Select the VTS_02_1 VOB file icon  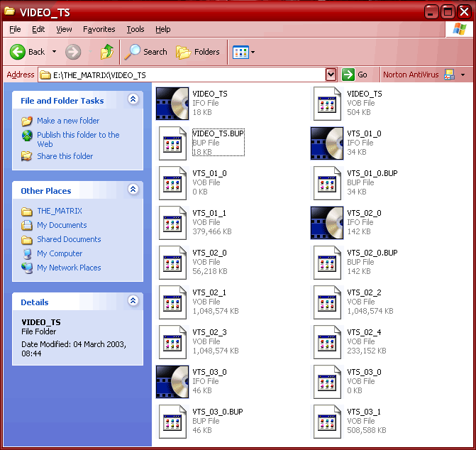[x=172, y=303]
